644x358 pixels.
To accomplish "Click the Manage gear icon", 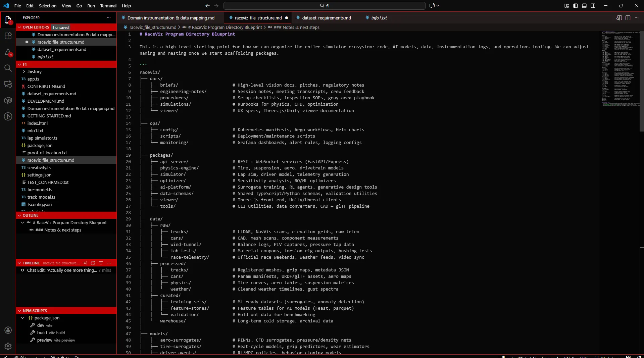I will pyautogui.click(x=8, y=346).
